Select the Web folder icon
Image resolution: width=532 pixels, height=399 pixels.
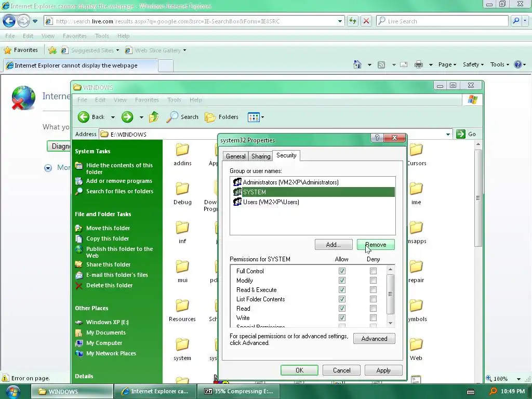tap(416, 344)
